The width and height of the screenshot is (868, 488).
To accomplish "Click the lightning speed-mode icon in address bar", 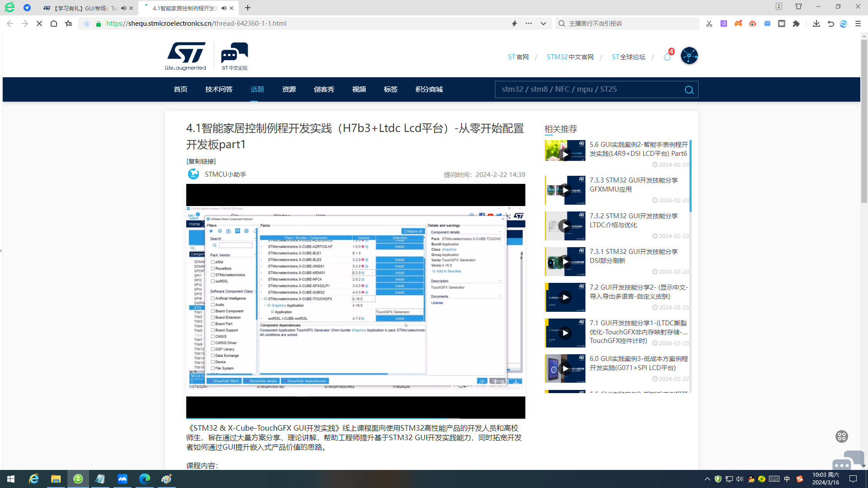I will click(514, 23).
